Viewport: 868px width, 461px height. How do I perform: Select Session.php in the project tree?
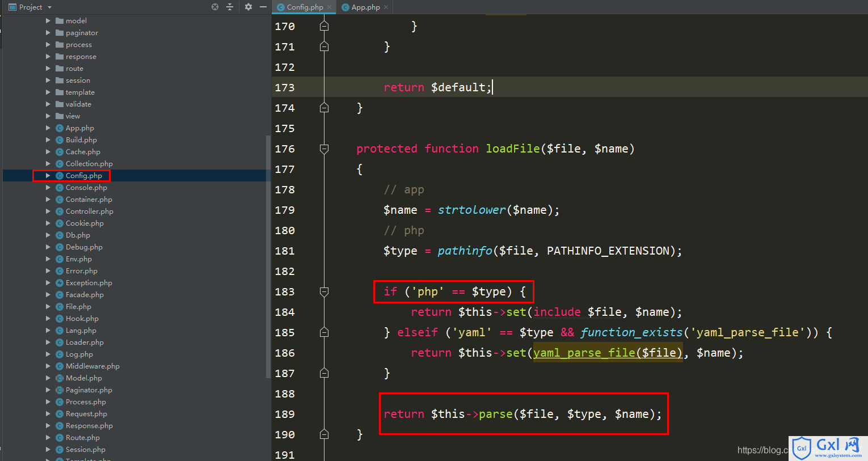tap(85, 450)
